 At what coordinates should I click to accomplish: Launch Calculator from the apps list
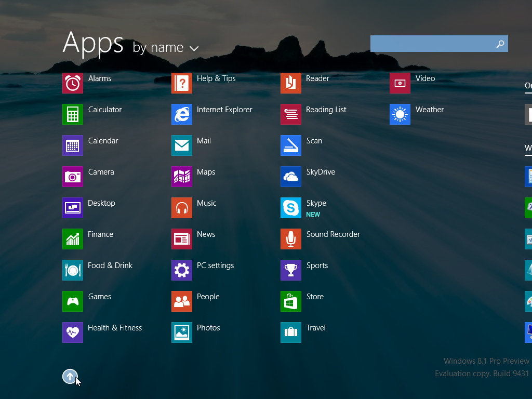coord(73,114)
